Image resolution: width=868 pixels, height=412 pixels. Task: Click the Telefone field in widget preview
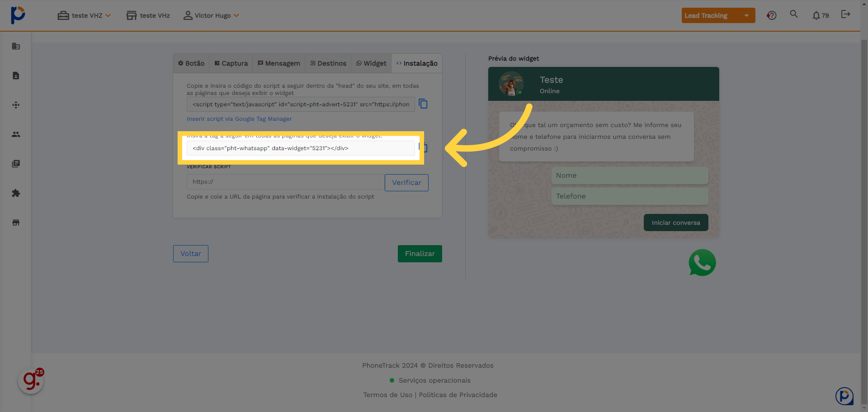[x=630, y=196]
